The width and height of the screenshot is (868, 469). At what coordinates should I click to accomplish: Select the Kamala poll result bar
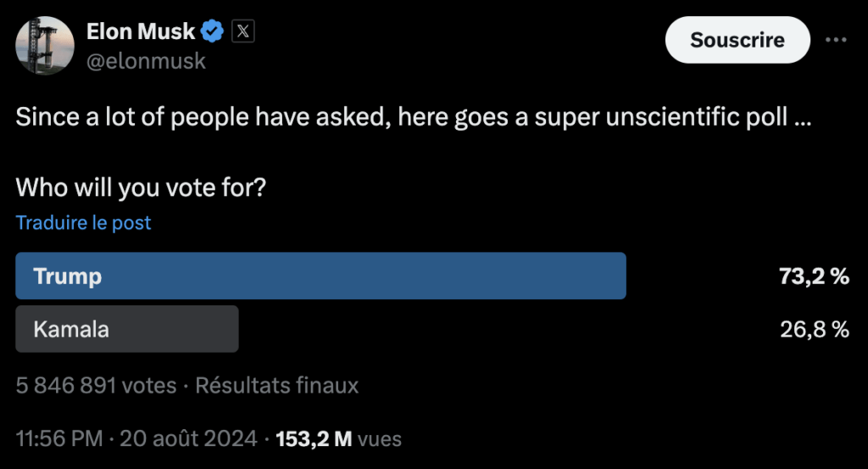pos(127,329)
